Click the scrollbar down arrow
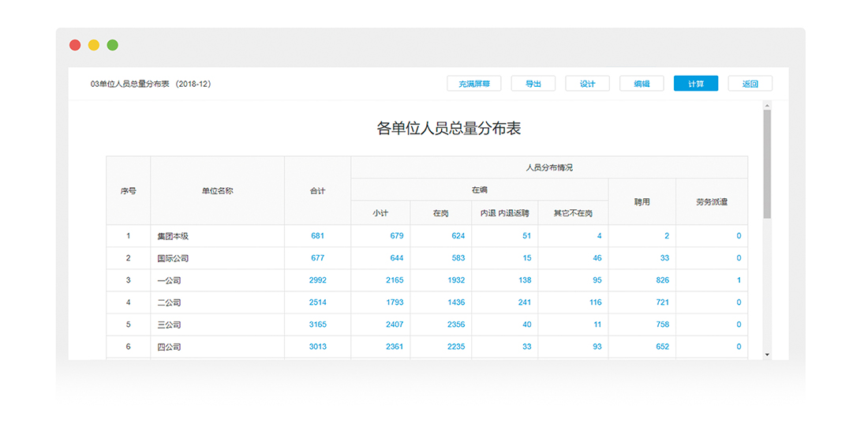This screenshot has height=428, width=868. pyautogui.click(x=767, y=355)
